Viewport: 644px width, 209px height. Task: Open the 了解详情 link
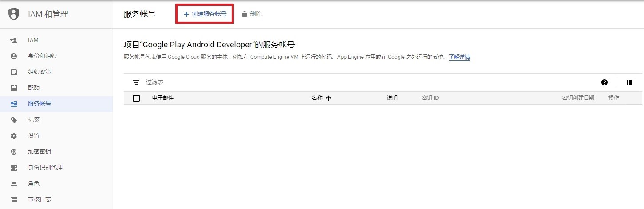(459, 58)
